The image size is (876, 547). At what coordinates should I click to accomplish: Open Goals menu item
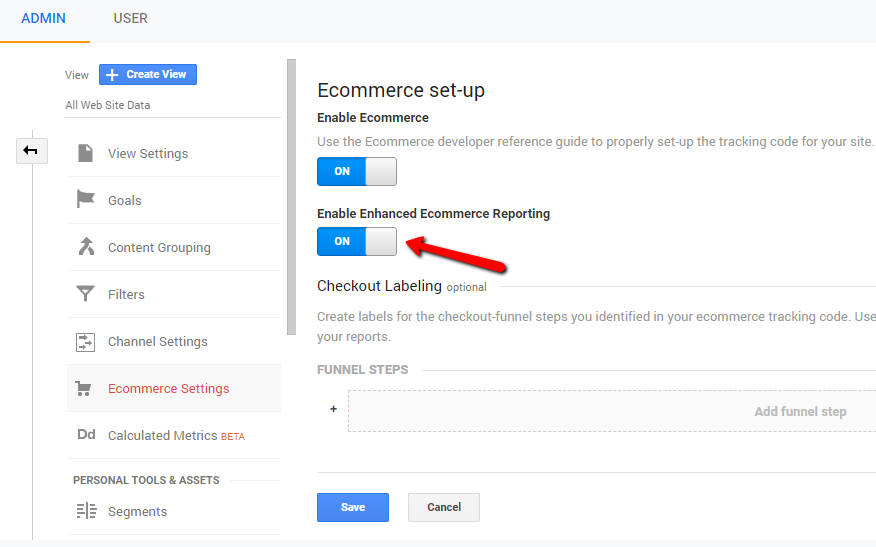coord(174,201)
